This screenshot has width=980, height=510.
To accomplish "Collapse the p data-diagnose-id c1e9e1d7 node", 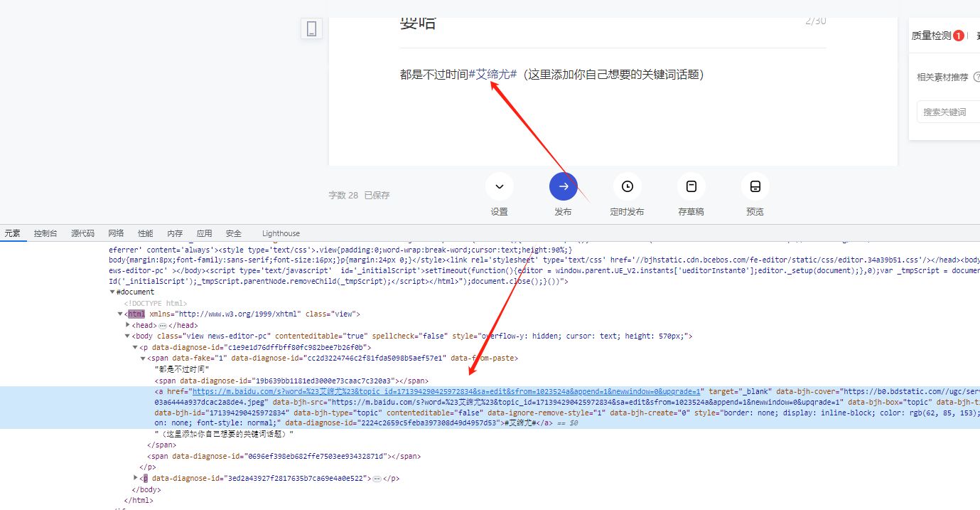I will click(x=135, y=347).
